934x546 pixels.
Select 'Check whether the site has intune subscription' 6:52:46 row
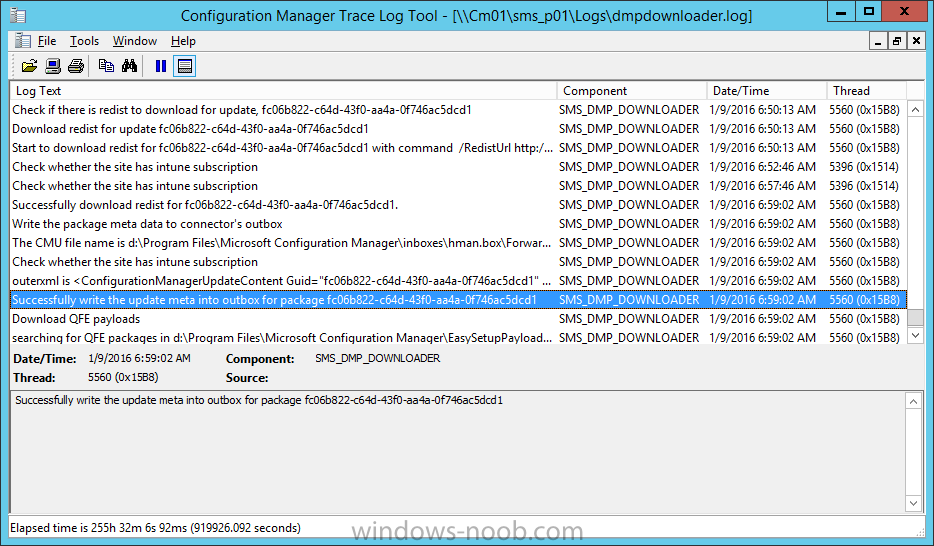[x=458, y=167]
